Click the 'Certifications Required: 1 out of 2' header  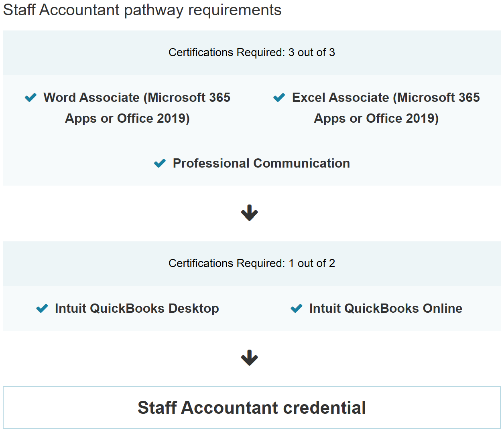(x=252, y=263)
